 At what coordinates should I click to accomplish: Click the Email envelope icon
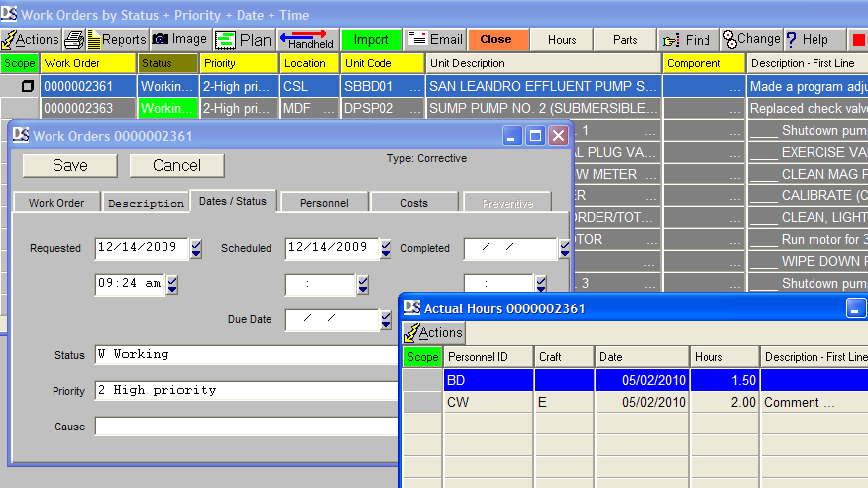418,40
